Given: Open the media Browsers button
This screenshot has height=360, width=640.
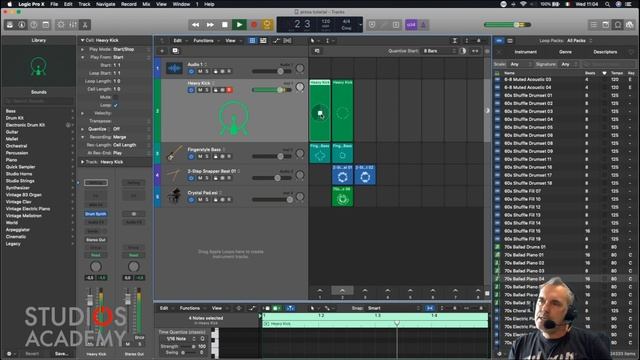Looking at the screenshot, I should click(x=630, y=25).
